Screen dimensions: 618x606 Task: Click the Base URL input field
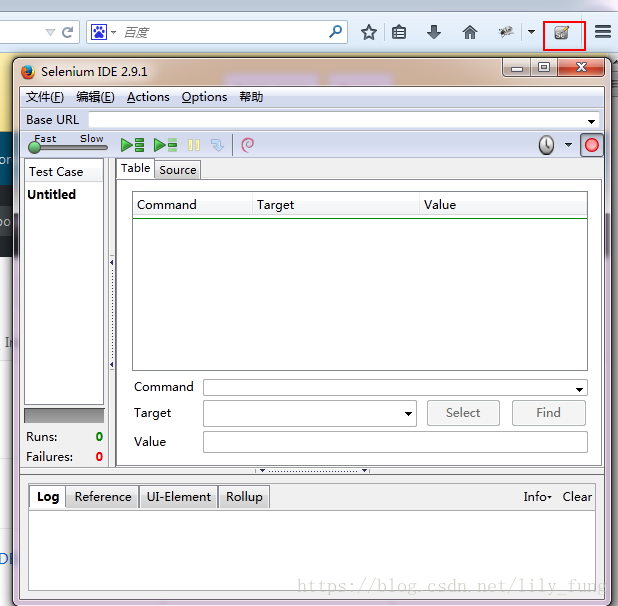click(x=344, y=120)
